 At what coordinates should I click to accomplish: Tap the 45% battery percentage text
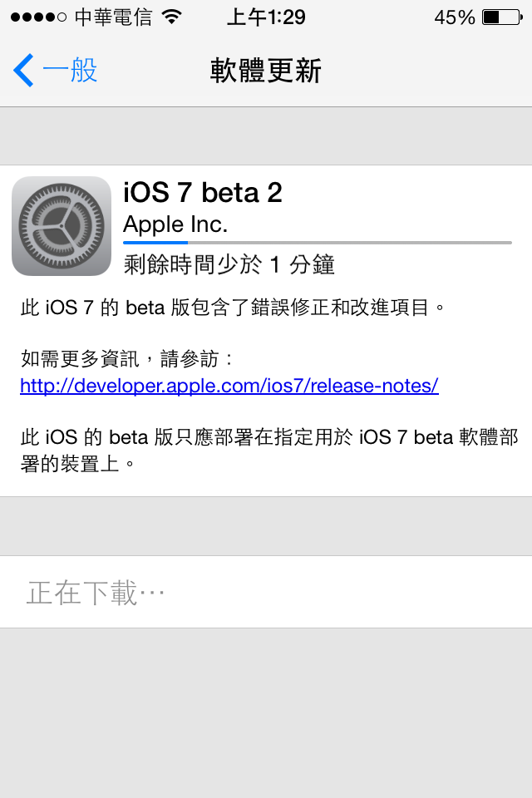[454, 17]
